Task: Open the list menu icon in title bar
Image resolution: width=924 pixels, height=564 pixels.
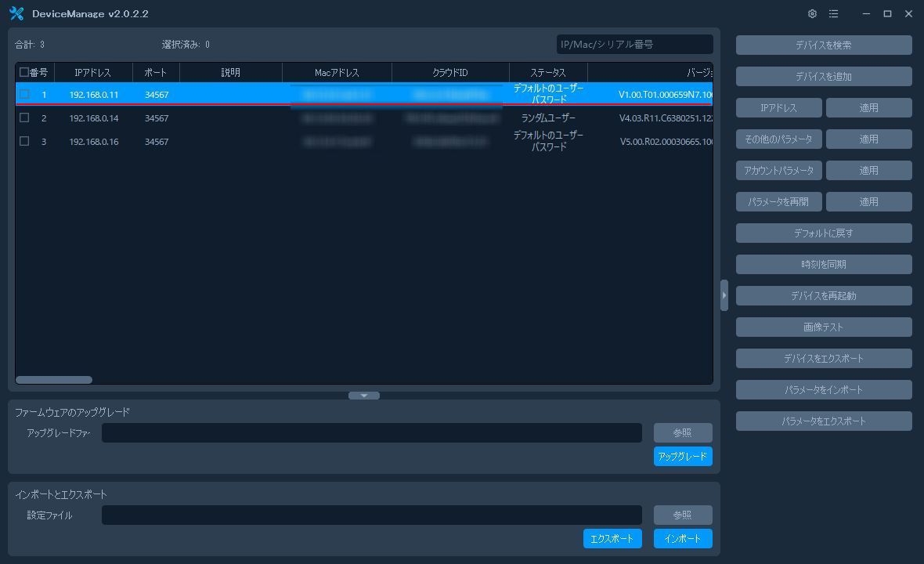Action: point(834,14)
